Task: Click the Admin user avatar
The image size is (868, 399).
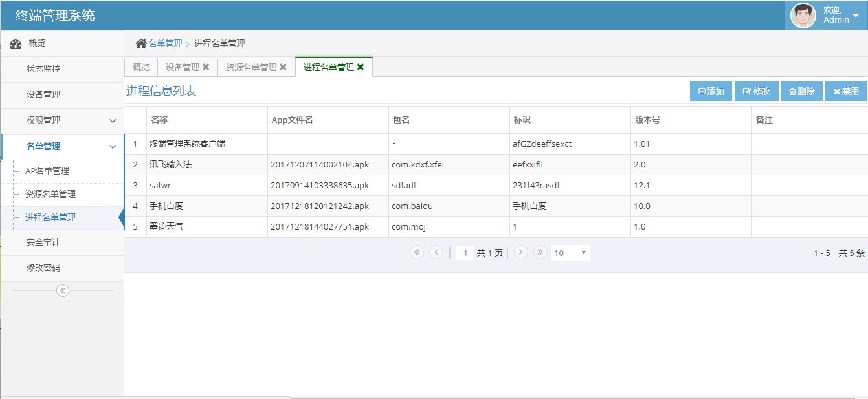Action: [803, 16]
